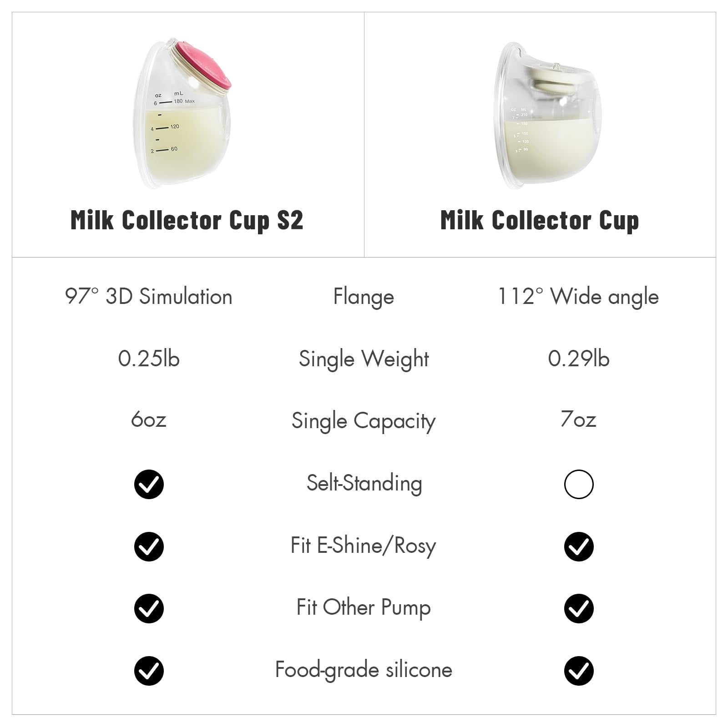
Task: Click the right-column checkmark for Fit E-Shine/Rosy
Action: pos(578,546)
